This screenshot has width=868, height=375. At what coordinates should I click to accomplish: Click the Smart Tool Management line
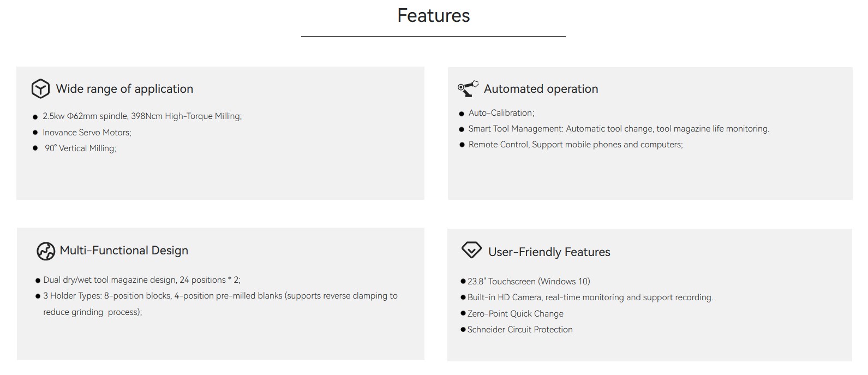(618, 129)
